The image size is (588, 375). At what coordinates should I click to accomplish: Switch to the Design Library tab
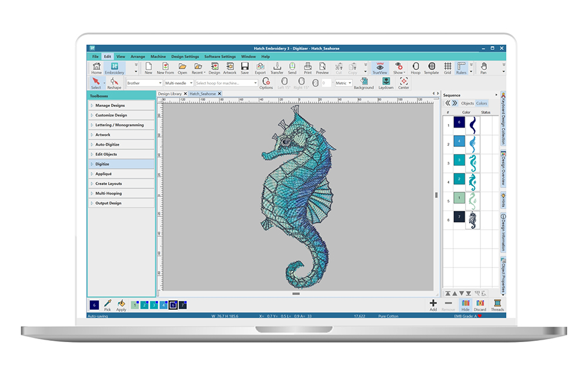tap(172, 93)
